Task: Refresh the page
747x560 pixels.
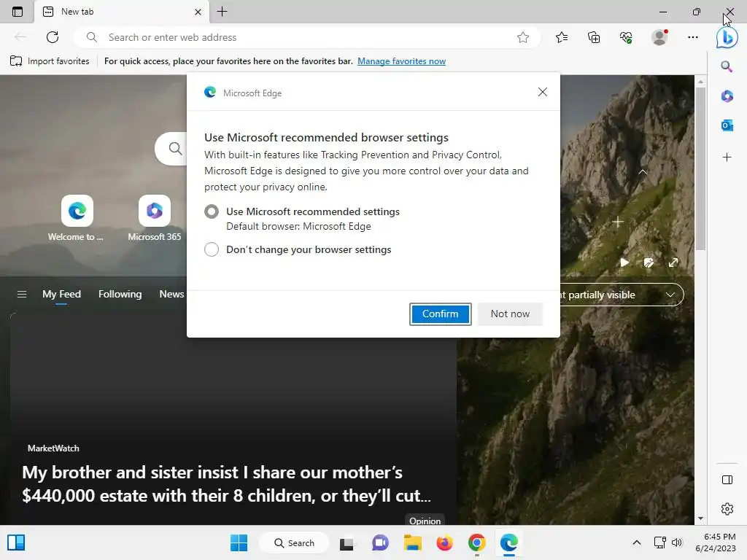Action: tap(53, 37)
